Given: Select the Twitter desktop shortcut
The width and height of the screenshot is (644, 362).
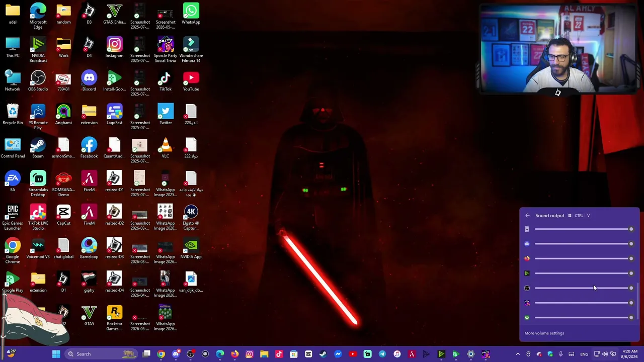Looking at the screenshot, I should (x=165, y=114).
